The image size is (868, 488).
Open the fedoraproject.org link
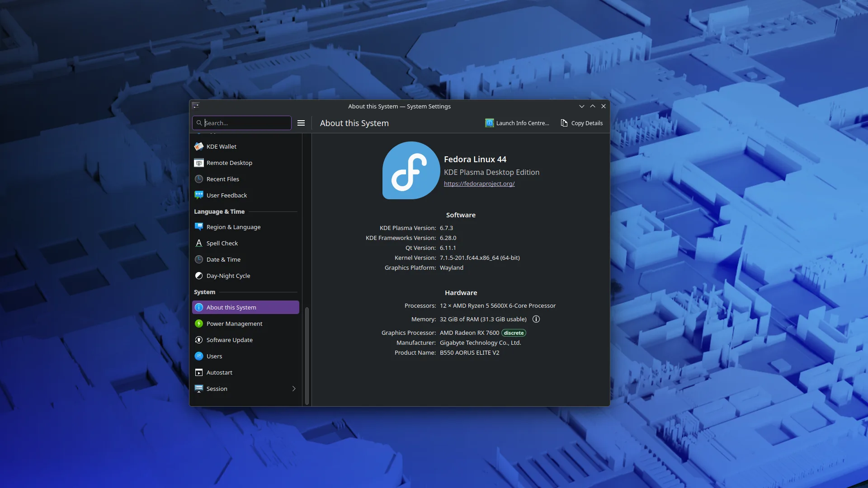pyautogui.click(x=479, y=183)
